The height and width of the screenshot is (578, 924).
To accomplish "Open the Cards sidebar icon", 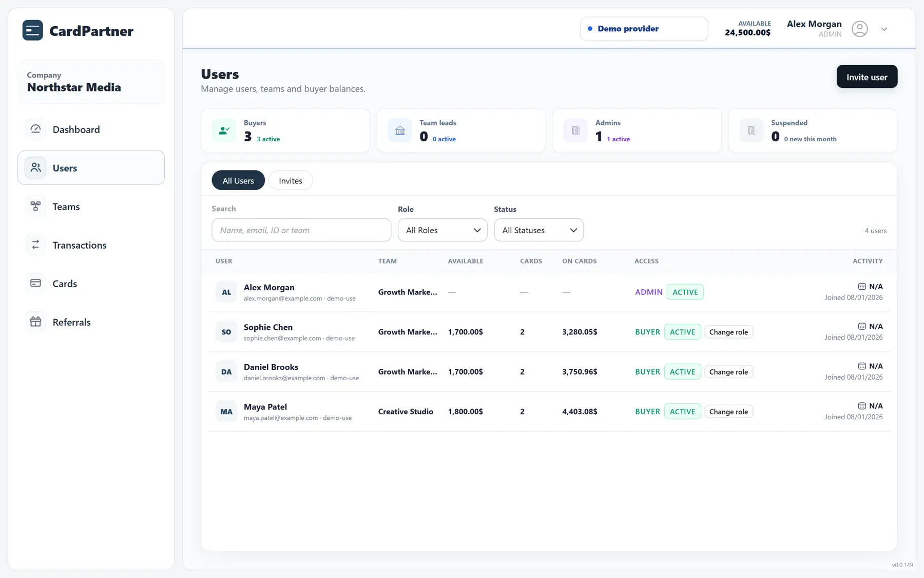I will point(35,283).
